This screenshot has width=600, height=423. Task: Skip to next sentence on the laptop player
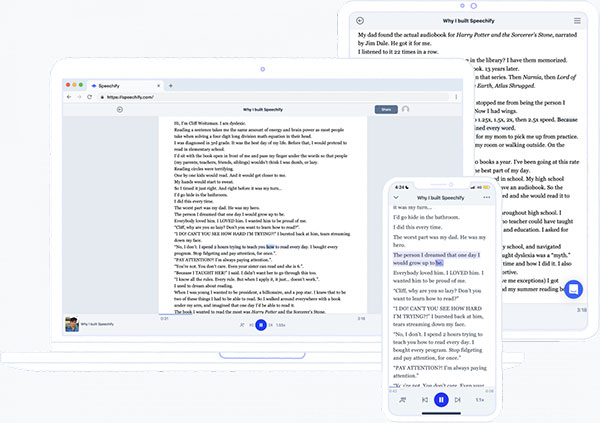(x=271, y=325)
